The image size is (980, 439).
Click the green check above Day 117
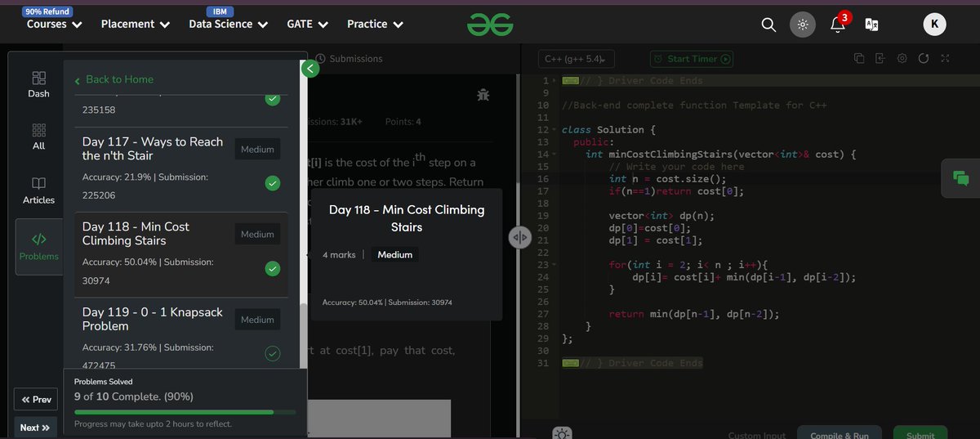(273, 99)
